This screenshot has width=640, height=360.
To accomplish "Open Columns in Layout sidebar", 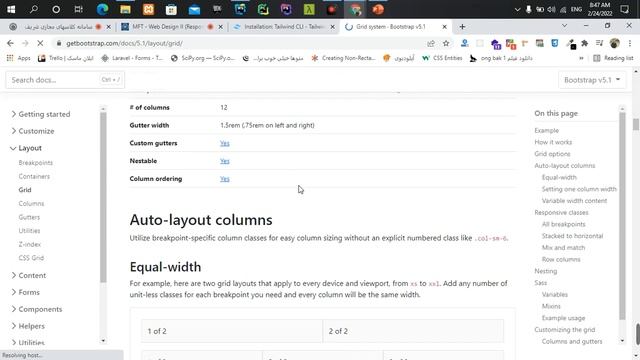I will pos(31,204).
